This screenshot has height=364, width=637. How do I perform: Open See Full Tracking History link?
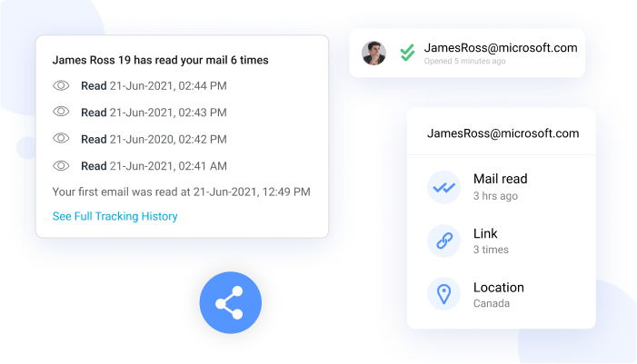[115, 216]
